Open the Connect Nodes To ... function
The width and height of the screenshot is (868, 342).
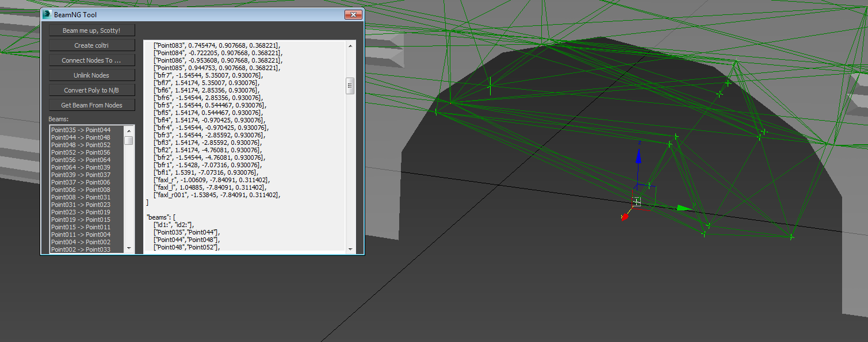pyautogui.click(x=91, y=60)
